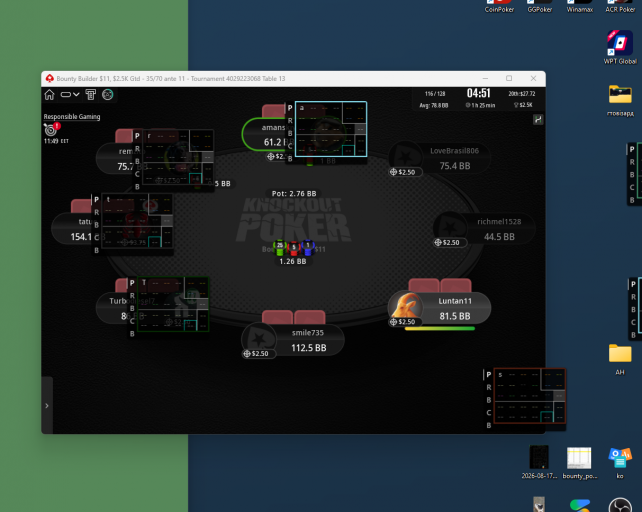Minimize the Bounty Builder table window

click(485, 78)
